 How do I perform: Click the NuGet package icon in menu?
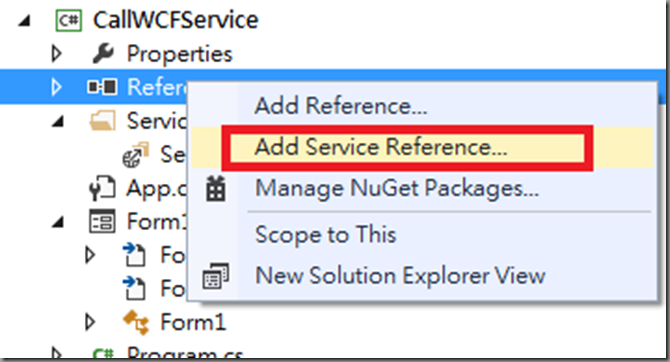coord(216,188)
